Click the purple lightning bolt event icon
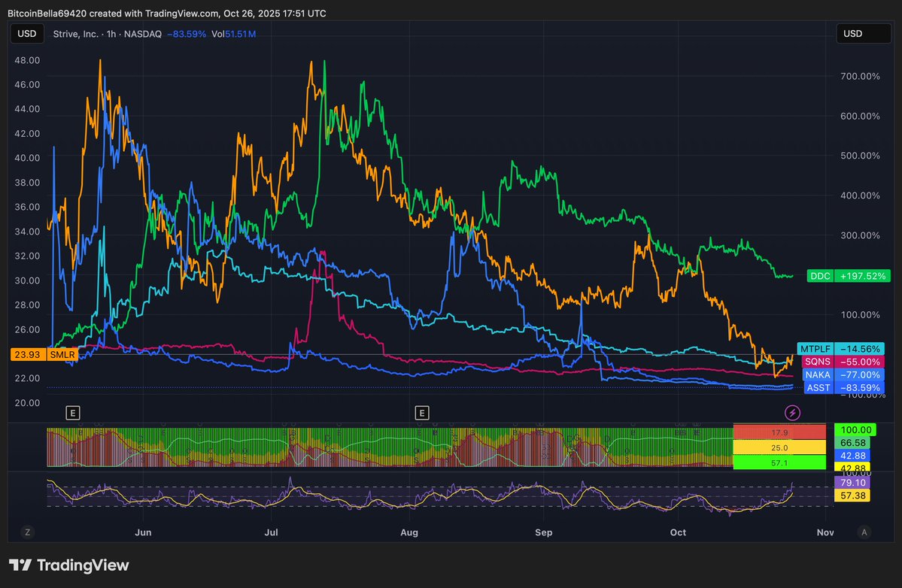 (x=792, y=413)
